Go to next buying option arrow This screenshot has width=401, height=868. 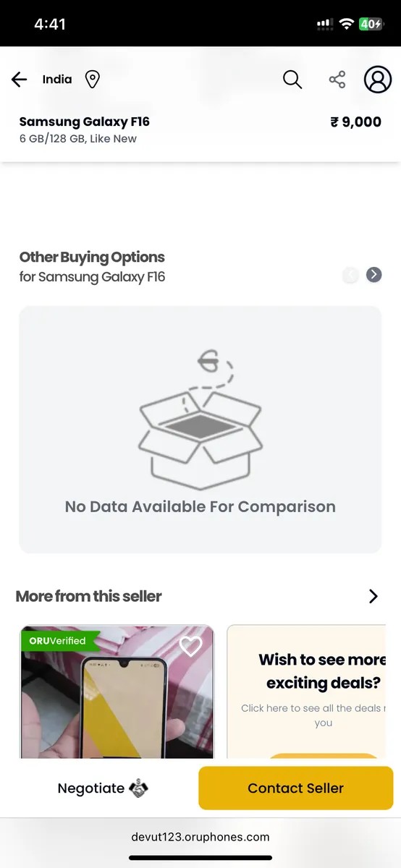point(373,275)
